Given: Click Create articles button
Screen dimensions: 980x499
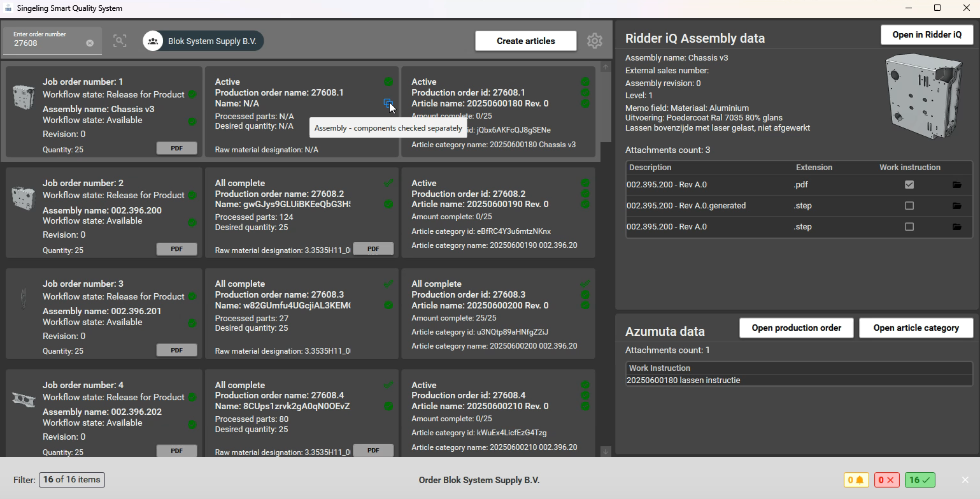Looking at the screenshot, I should tap(525, 41).
